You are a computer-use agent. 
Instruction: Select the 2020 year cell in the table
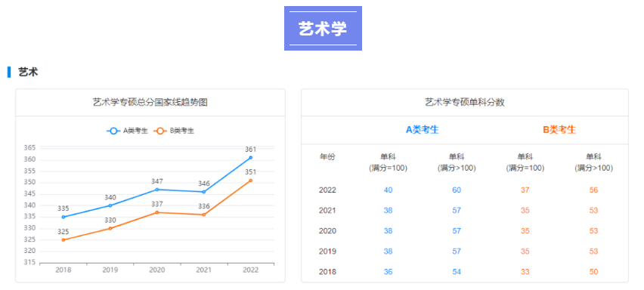tap(327, 231)
